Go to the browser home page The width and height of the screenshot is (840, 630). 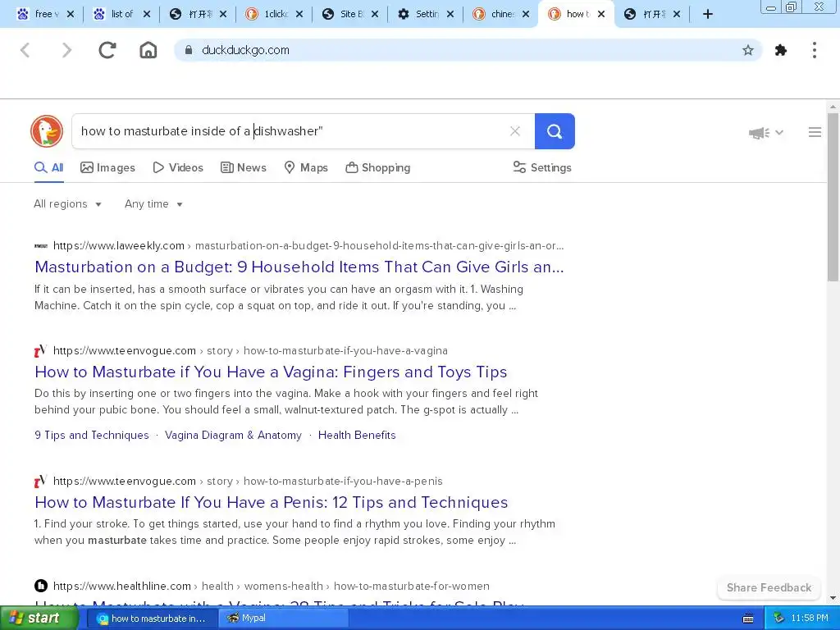(x=148, y=50)
